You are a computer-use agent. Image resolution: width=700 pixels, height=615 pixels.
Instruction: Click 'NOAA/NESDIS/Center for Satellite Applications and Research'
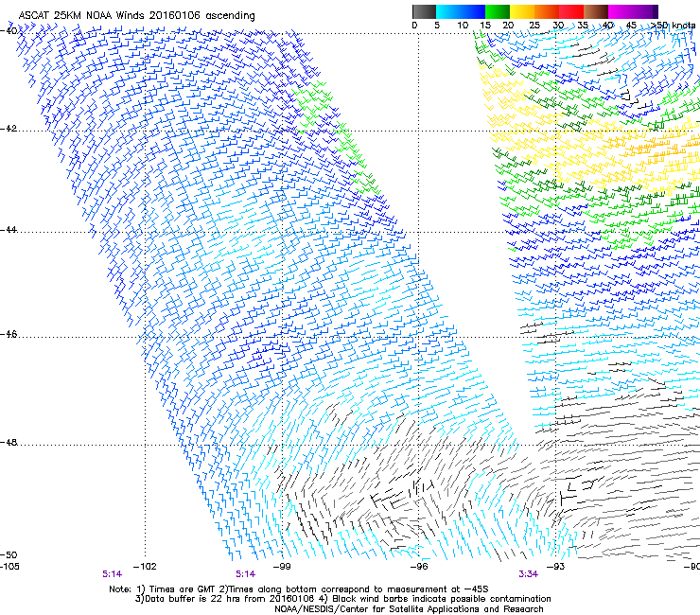[409, 609]
